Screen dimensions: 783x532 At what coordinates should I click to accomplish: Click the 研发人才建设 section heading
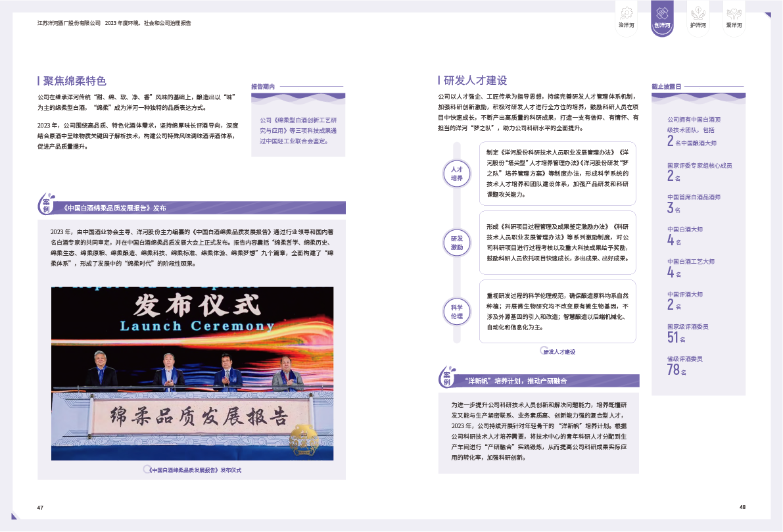pos(475,80)
